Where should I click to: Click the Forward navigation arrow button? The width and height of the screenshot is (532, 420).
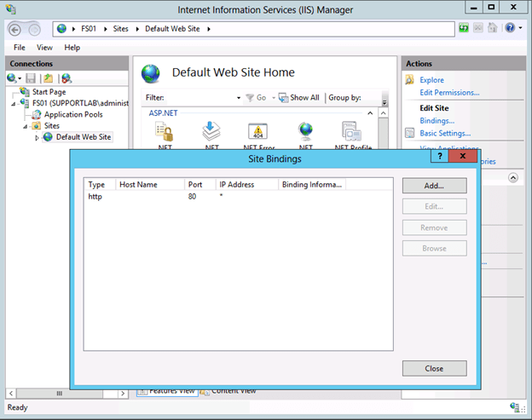pos(34,30)
